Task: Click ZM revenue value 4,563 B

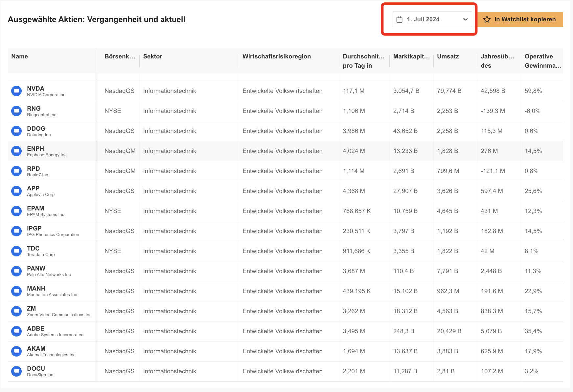Action: pos(447,311)
